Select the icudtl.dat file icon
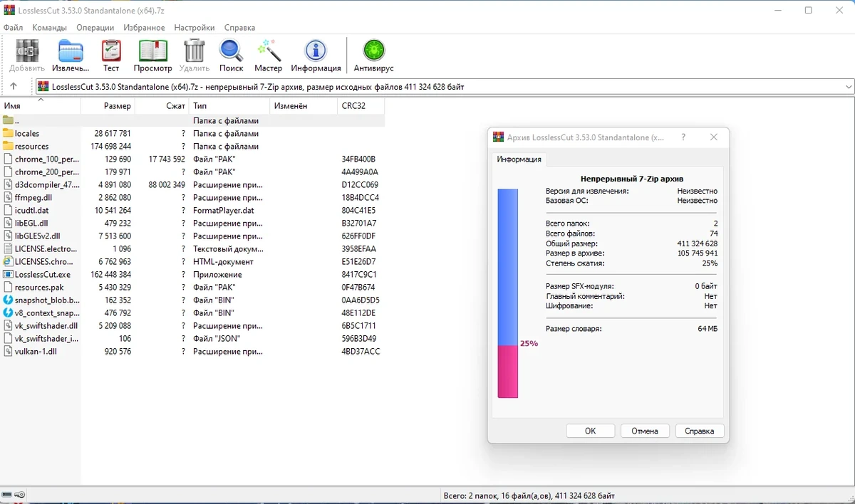This screenshot has height=504, width=855. [x=9, y=210]
